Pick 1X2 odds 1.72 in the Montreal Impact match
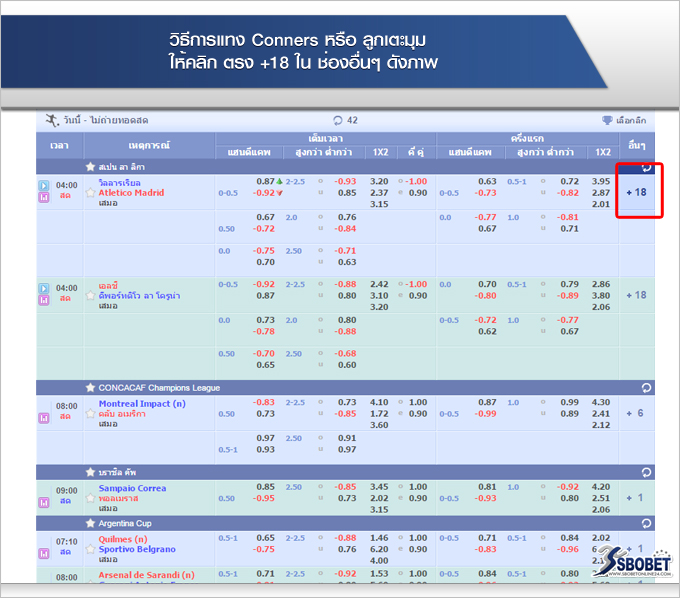The width and height of the screenshot is (680, 598). 379,413
